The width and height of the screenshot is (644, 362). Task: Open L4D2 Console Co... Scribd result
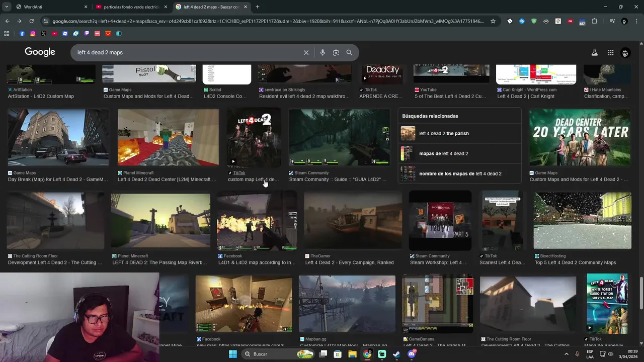[225, 96]
